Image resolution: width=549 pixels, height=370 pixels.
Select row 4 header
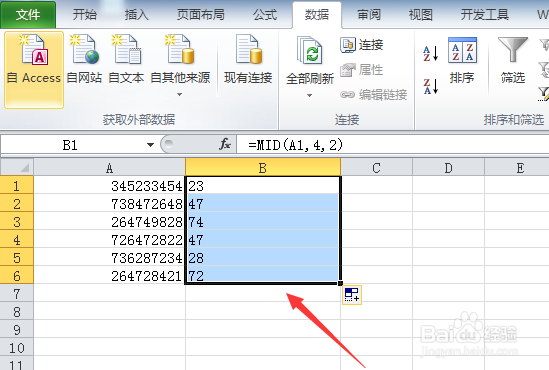tap(17, 239)
